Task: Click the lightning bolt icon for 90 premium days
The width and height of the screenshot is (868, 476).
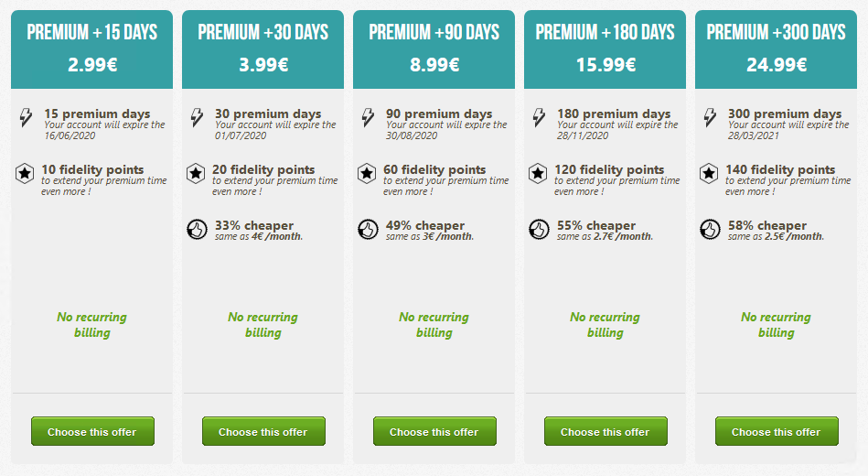Action: [368, 117]
